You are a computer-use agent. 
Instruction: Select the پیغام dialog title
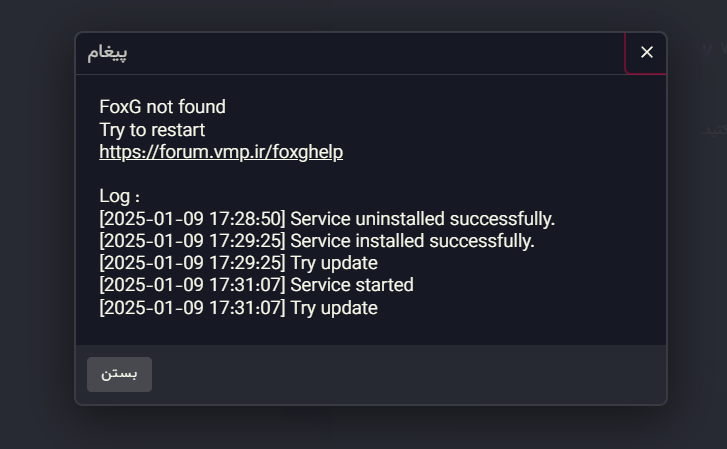click(x=107, y=52)
